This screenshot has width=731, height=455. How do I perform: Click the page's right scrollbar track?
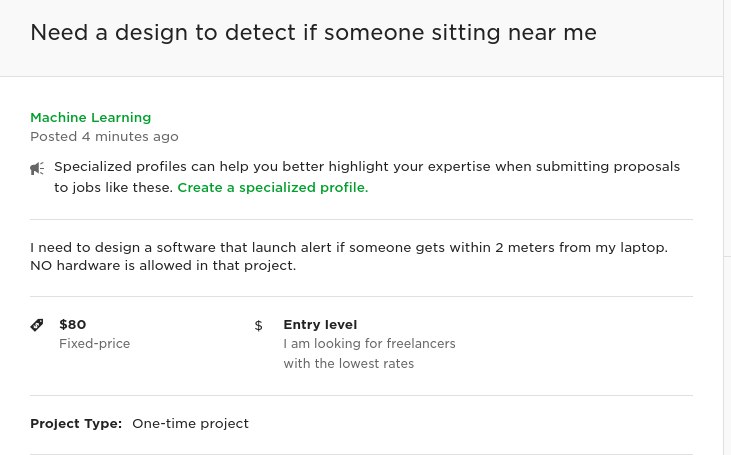point(727,228)
